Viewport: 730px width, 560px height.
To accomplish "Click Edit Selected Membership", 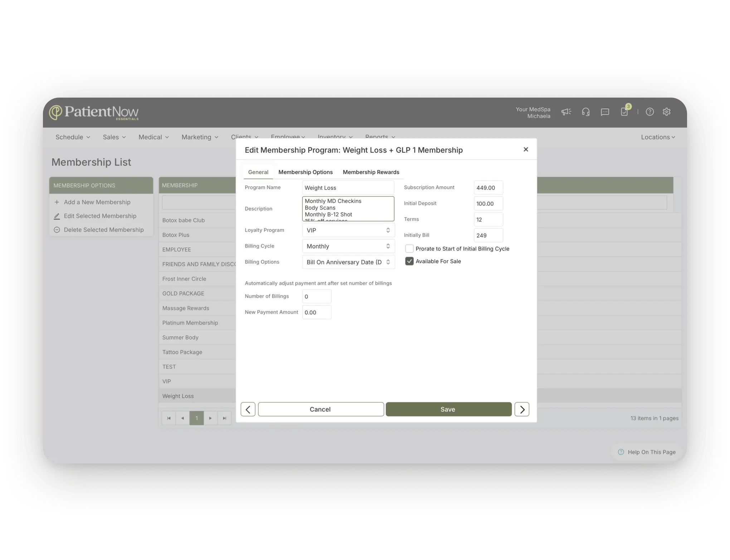I will click(95, 216).
